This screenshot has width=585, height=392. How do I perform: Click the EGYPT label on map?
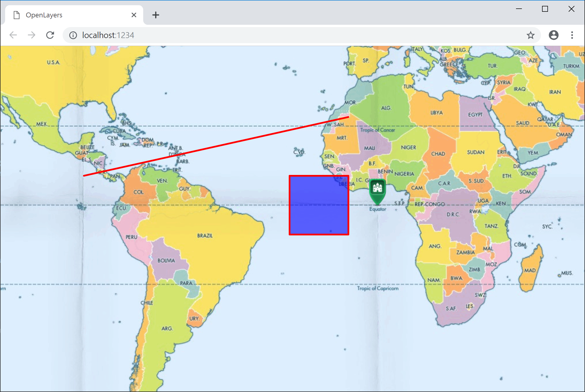pyautogui.click(x=475, y=115)
